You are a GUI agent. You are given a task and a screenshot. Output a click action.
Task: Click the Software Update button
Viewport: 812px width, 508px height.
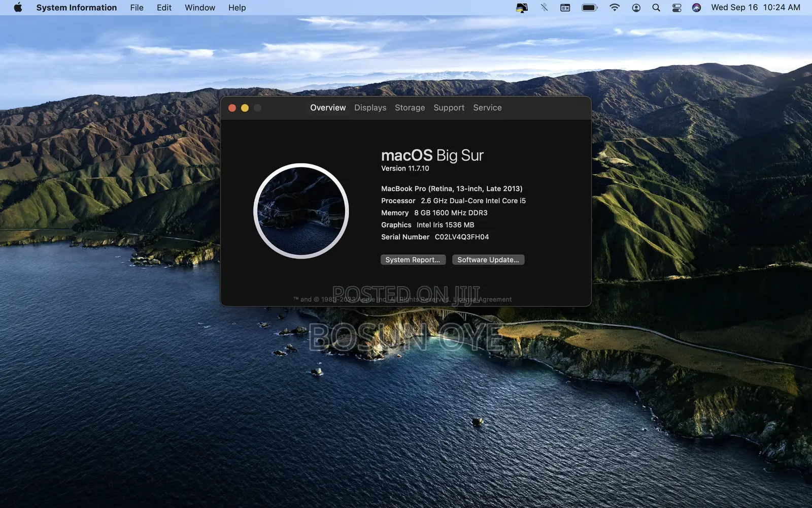point(488,260)
